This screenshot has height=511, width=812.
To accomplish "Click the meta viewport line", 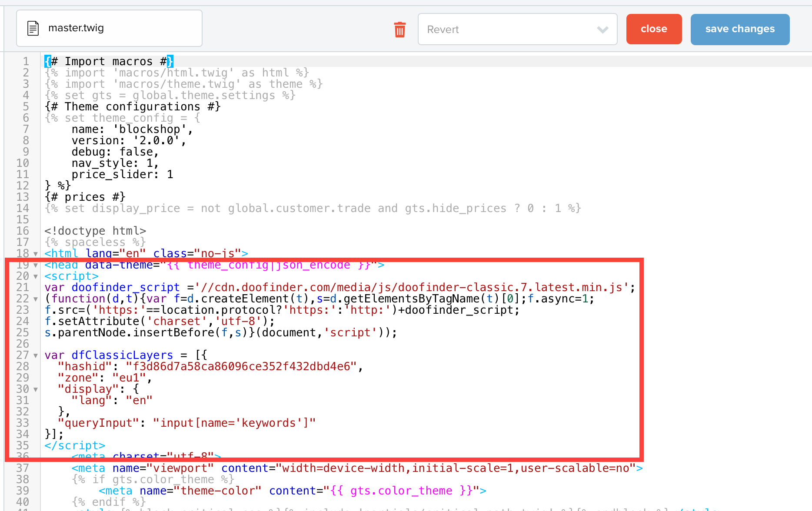I will 357,468.
